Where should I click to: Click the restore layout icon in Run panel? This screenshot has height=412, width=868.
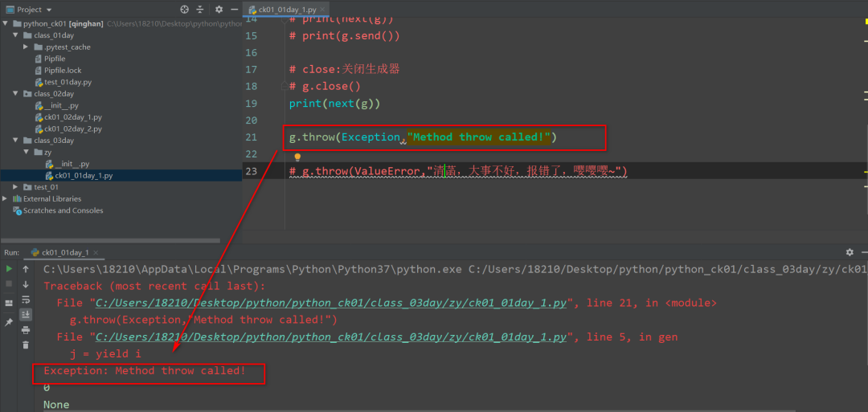pyautogui.click(x=9, y=303)
